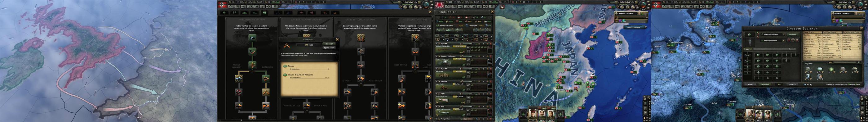Image resolution: width=868 pixels, height=122 pixels.
Task: Close the Schwerpunkt doctrine popup
Action: (337, 39)
